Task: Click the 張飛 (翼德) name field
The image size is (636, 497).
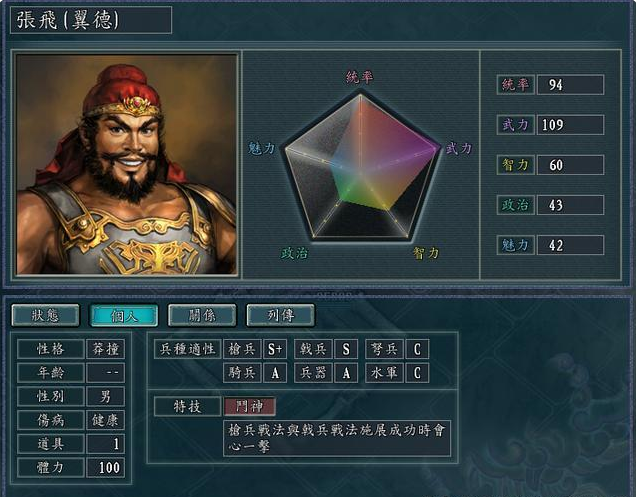Action: point(91,19)
